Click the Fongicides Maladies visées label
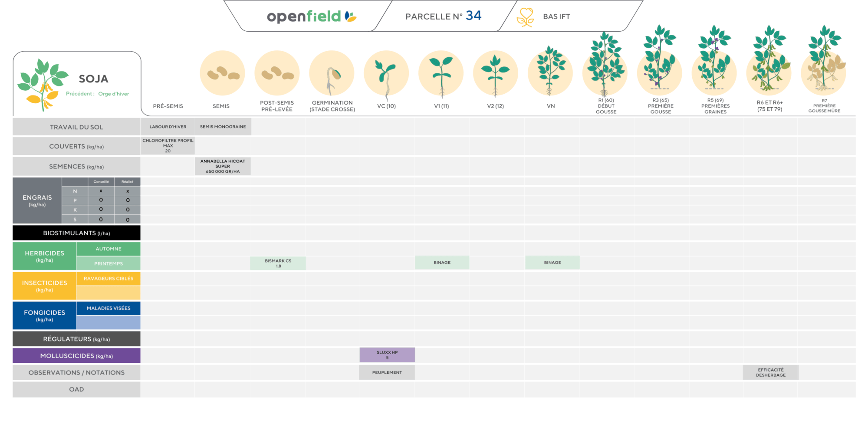This screenshot has width=868, height=434. [x=108, y=309]
